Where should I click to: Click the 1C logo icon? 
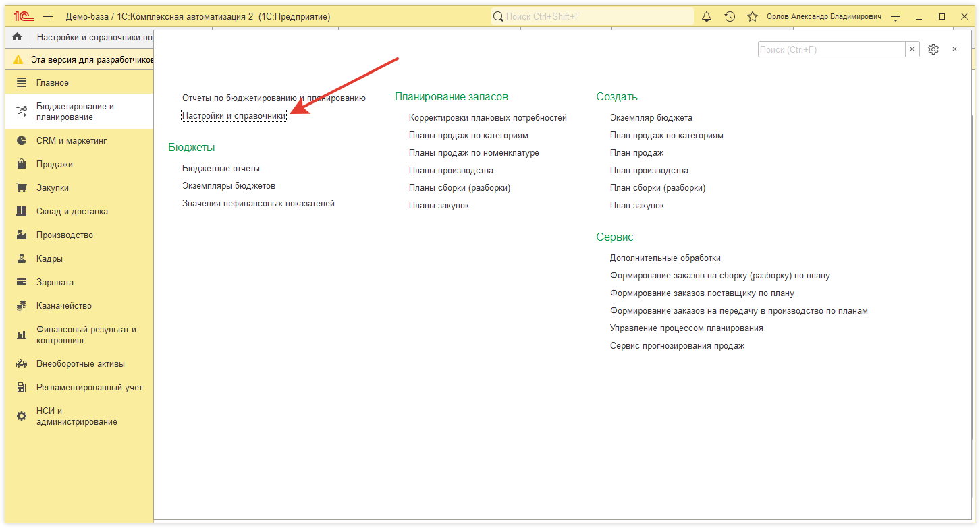[x=24, y=16]
